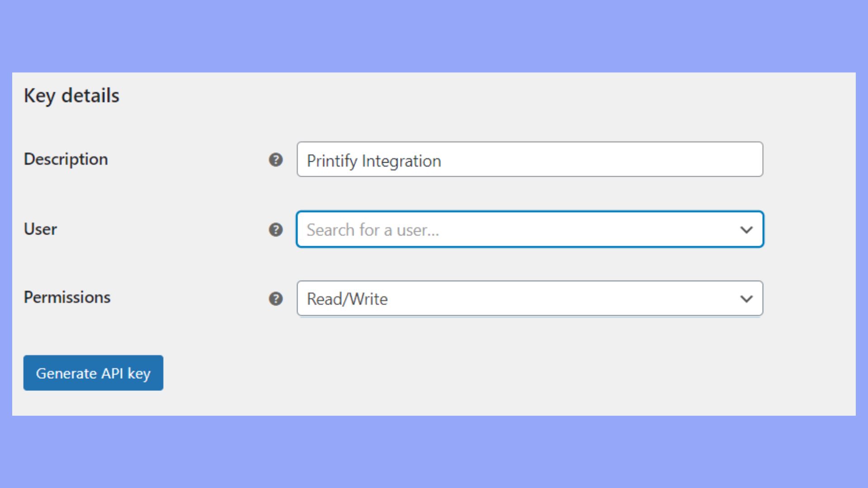
Task: Click the question mark next to the Permissions dropdown
Action: point(275,298)
